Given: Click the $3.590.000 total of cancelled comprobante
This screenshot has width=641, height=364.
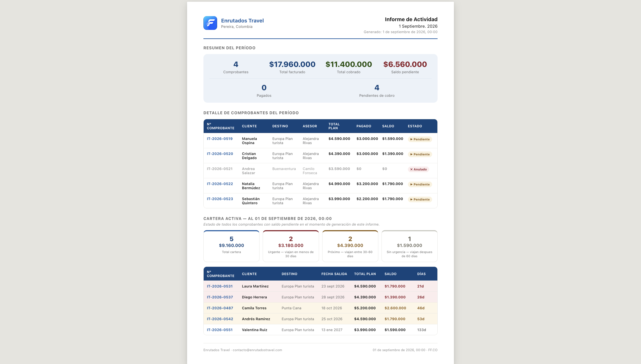Looking at the screenshot, I should pyautogui.click(x=339, y=169).
